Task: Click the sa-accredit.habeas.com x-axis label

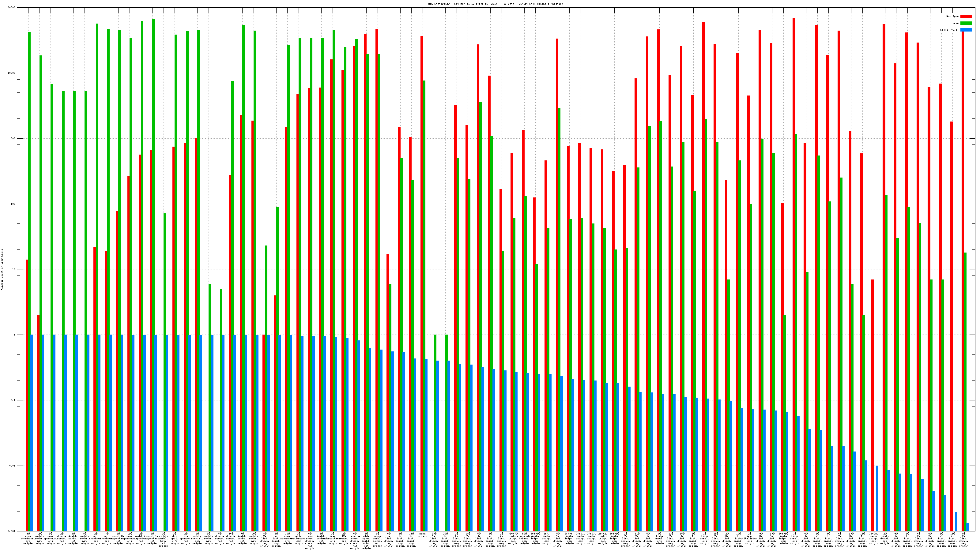Action: click(524, 538)
